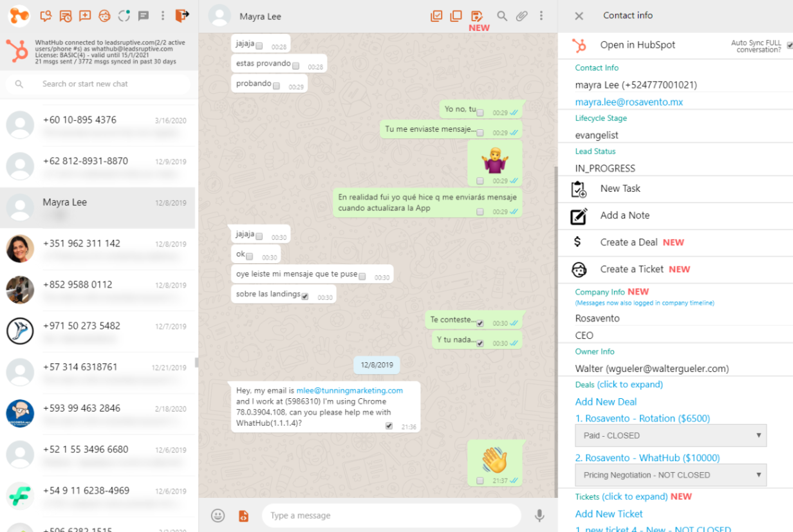Click the 'Search or start new chat' field

click(x=98, y=84)
